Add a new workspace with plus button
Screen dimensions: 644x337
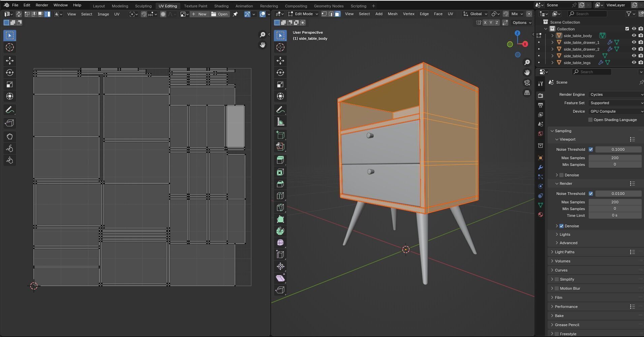373,6
